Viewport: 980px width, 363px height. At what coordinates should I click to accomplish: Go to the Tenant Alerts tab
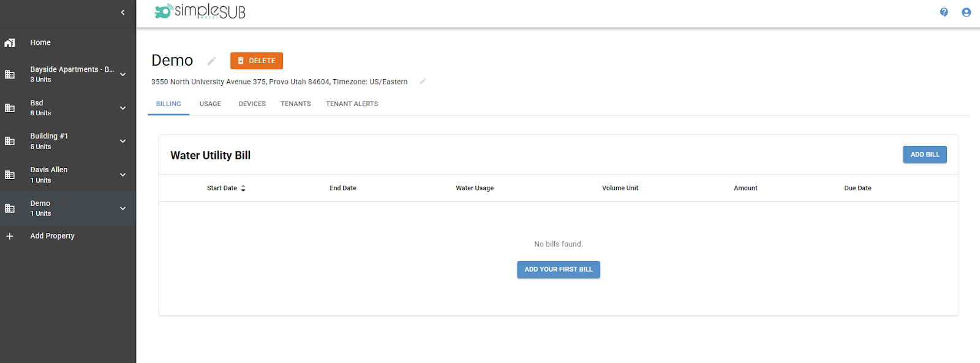pyautogui.click(x=352, y=104)
